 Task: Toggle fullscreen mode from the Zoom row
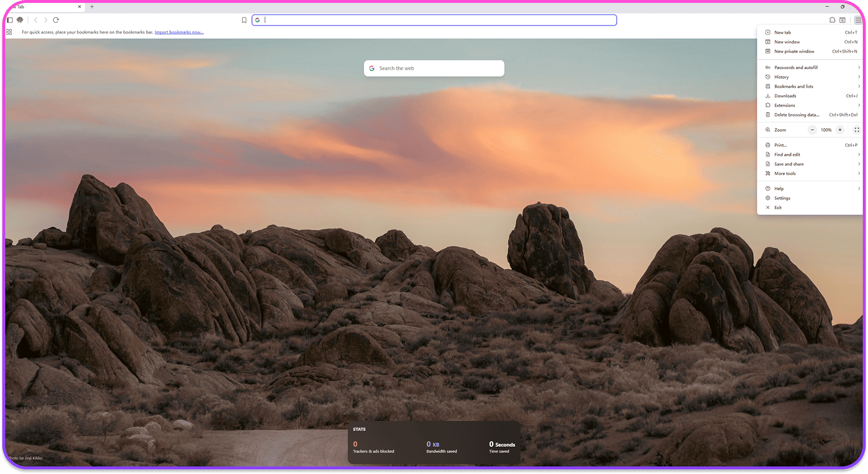click(x=856, y=130)
